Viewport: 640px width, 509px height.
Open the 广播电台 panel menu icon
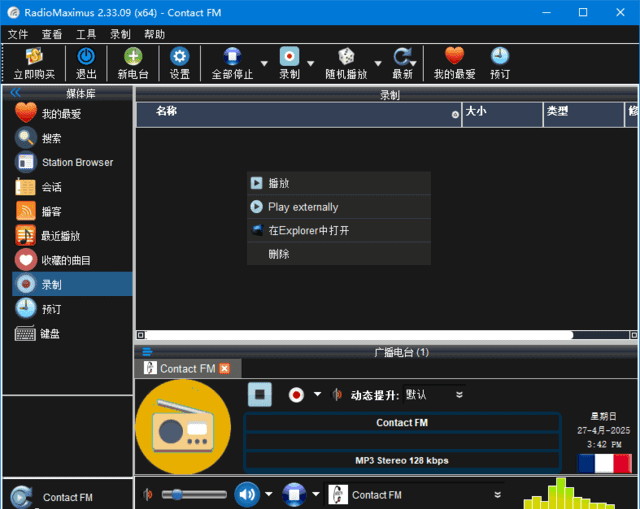[x=147, y=351]
